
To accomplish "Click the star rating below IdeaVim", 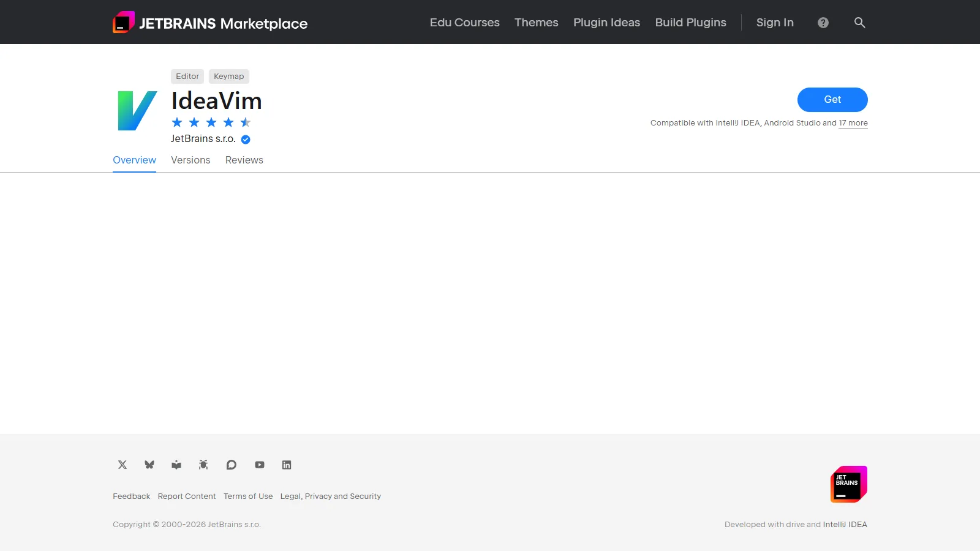I will (211, 122).
